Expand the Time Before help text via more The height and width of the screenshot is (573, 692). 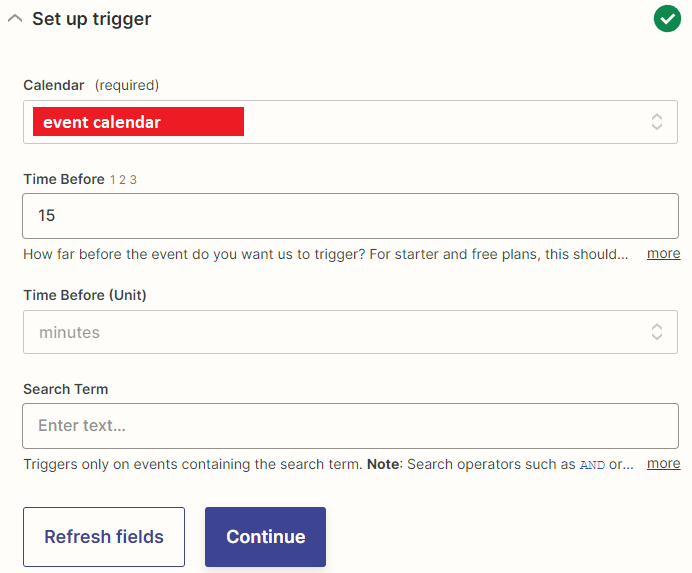pos(663,253)
